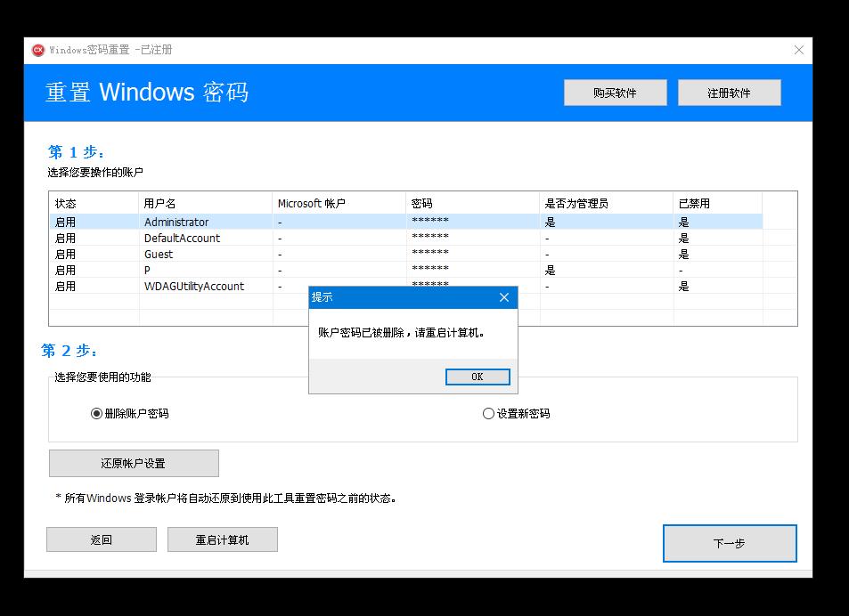Click the 密码 column header
This screenshot has width=849, height=616.
tap(473, 203)
